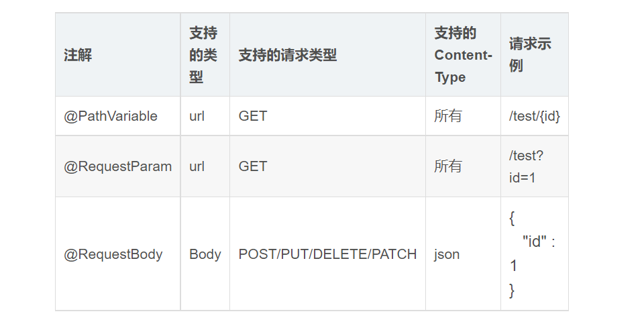Click GET in the @RequestParam row

pos(252,166)
